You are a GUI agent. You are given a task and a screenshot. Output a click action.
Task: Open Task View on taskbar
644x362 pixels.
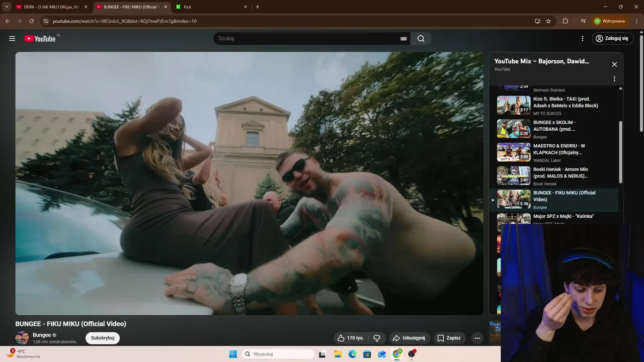pyautogui.click(x=322, y=354)
